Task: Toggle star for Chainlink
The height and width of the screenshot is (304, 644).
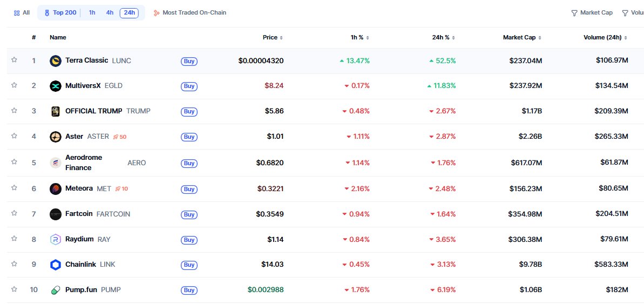Action: pyautogui.click(x=14, y=264)
